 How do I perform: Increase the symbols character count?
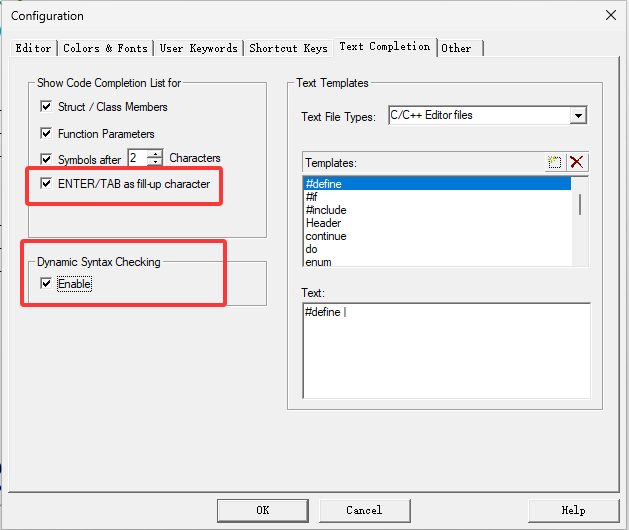click(x=155, y=153)
